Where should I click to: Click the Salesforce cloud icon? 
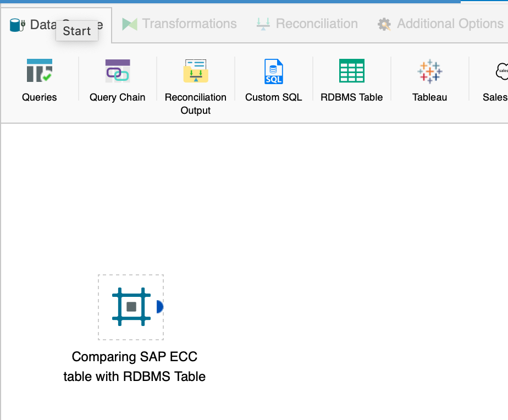pos(501,71)
